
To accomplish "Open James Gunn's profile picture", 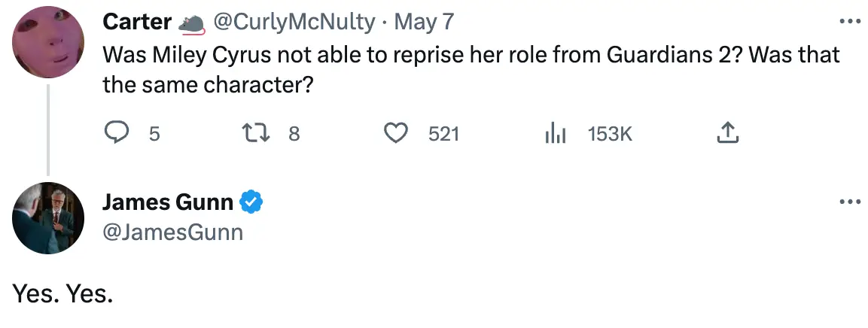I will click(48, 218).
